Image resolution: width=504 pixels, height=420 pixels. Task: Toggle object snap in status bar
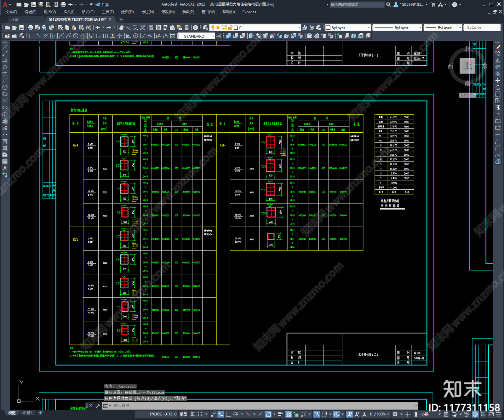tap(268, 414)
